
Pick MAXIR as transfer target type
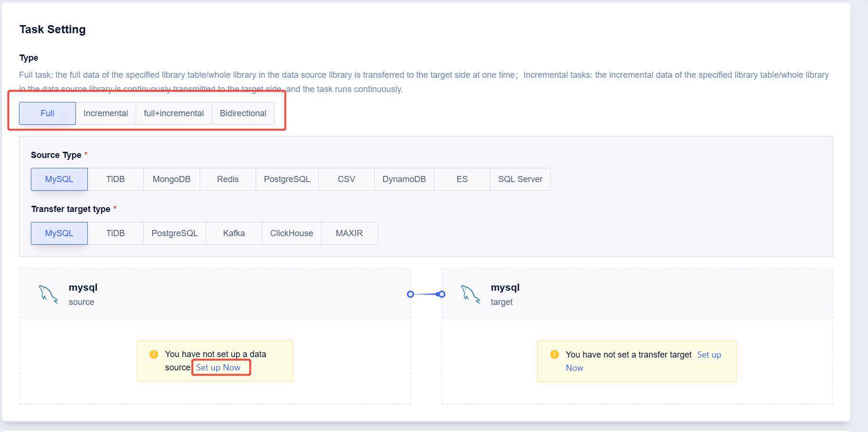pos(350,233)
